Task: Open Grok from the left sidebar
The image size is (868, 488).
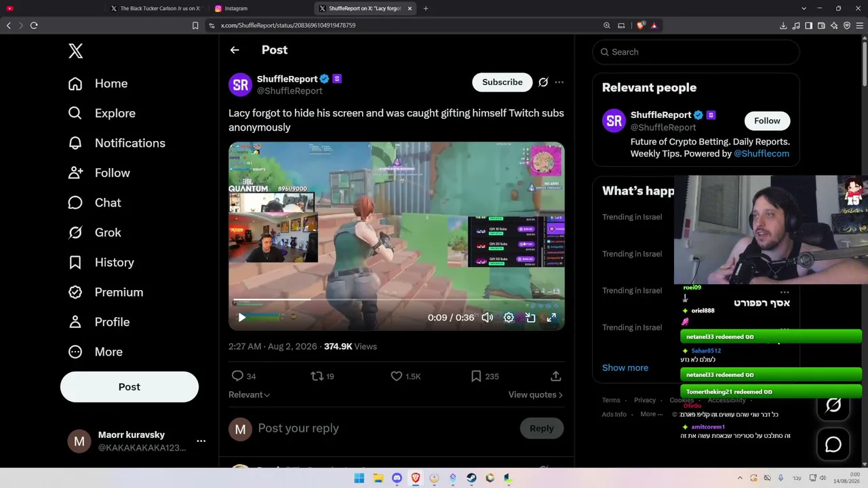Action: (x=94, y=232)
